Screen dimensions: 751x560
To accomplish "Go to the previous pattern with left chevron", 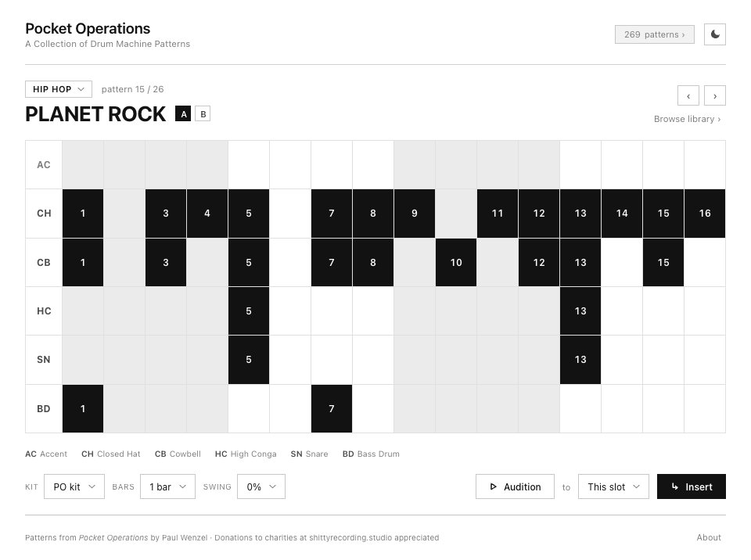I will (x=688, y=95).
